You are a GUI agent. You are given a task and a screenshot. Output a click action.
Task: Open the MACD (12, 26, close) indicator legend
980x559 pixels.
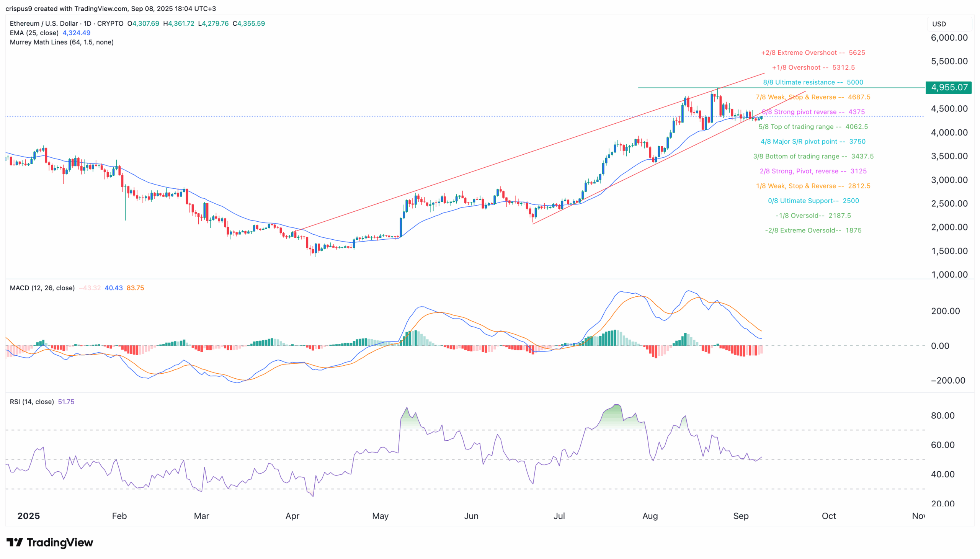42,288
